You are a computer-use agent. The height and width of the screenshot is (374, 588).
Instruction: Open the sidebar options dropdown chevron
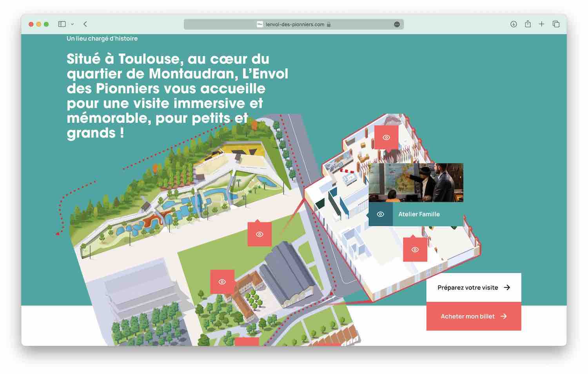(72, 24)
